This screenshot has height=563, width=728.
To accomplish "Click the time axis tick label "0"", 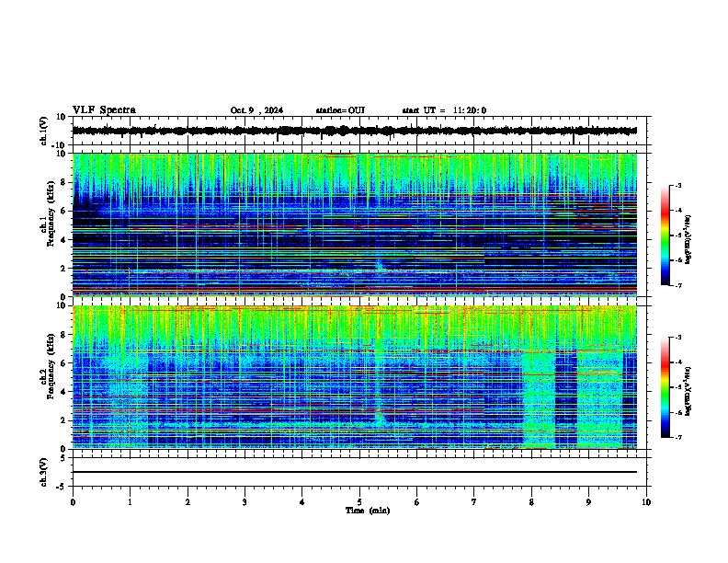I will pos(73,502).
